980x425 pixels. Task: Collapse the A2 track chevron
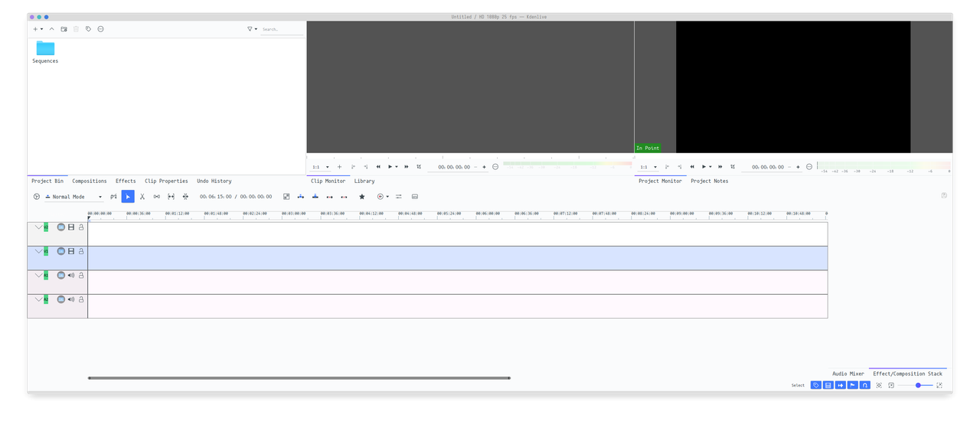tap(38, 299)
